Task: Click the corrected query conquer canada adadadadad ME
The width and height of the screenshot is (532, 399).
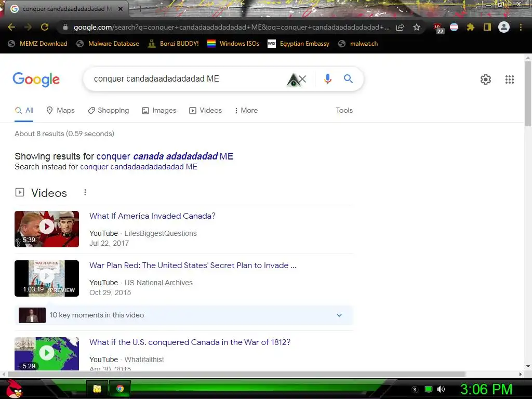Action: coord(165,156)
